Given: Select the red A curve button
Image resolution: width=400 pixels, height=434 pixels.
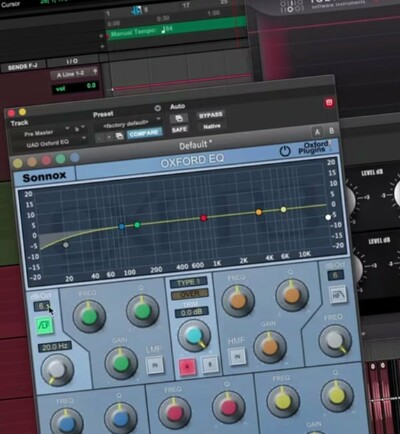Looking at the screenshot, I should (x=187, y=367).
